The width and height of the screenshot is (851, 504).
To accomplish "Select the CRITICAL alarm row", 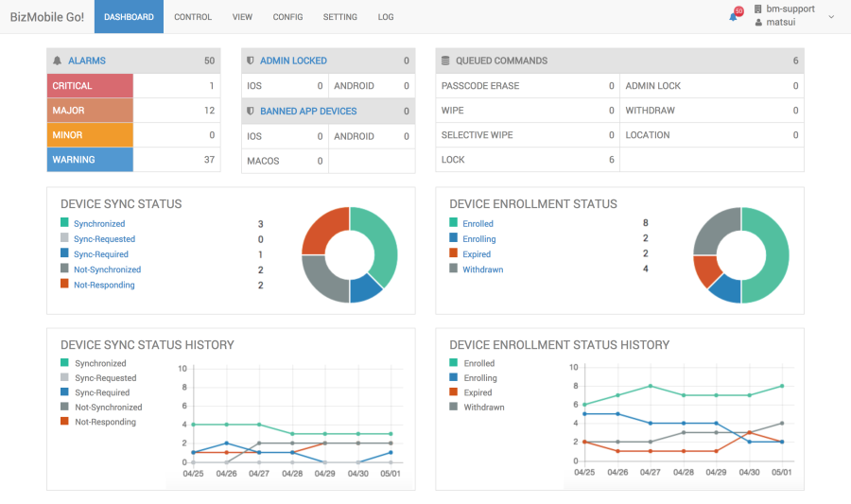I will click(133, 86).
